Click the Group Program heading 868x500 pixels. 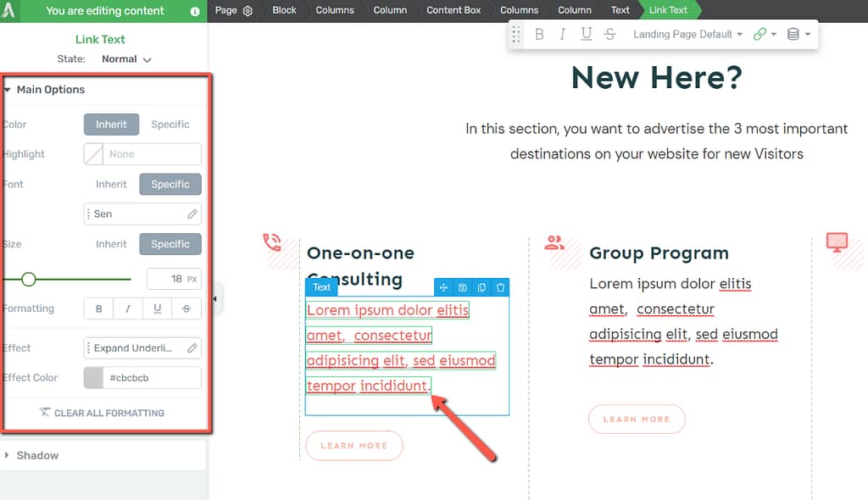[x=659, y=253]
